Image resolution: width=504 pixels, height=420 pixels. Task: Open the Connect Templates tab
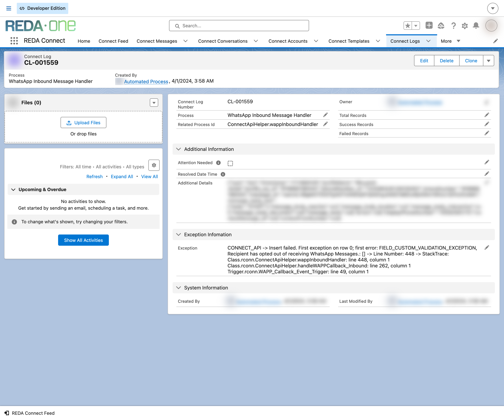click(x=349, y=41)
